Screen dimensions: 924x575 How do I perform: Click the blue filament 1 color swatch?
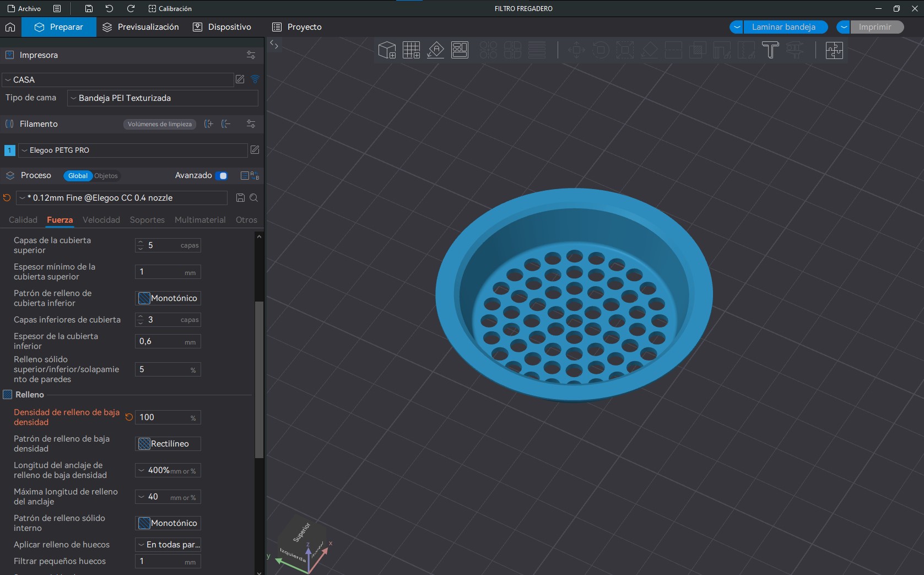pos(9,150)
